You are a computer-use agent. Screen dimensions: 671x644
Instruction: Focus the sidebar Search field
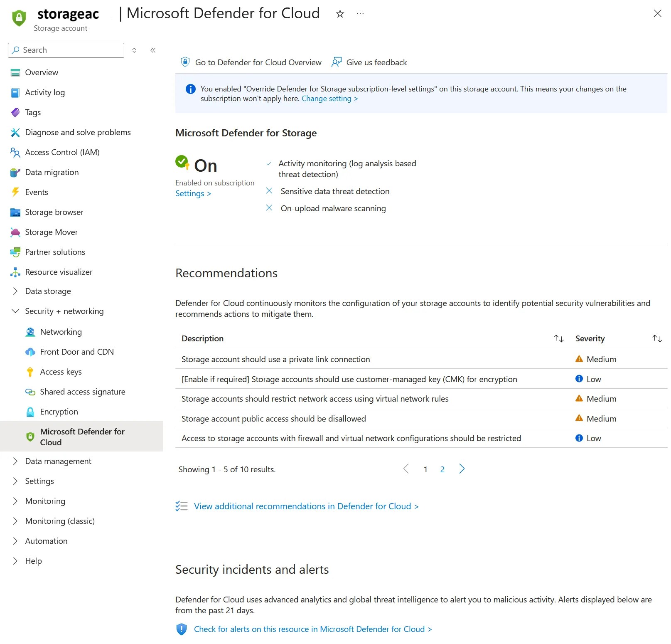pos(66,50)
